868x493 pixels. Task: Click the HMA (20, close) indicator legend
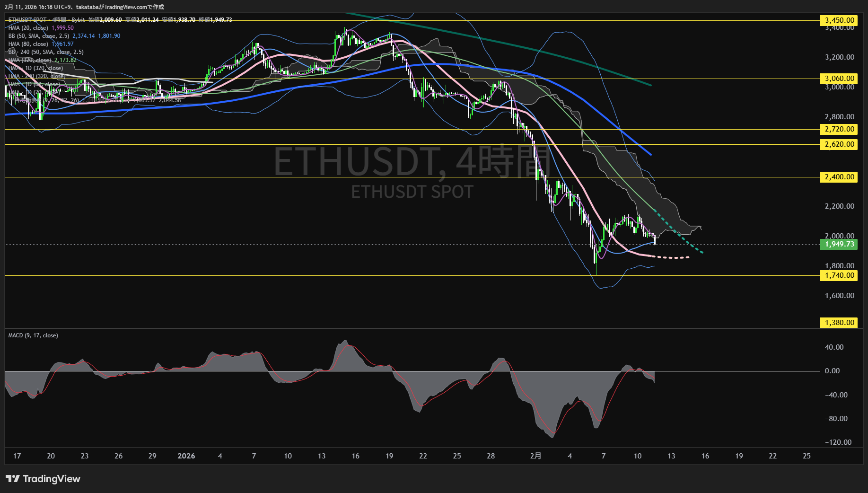pos(28,28)
